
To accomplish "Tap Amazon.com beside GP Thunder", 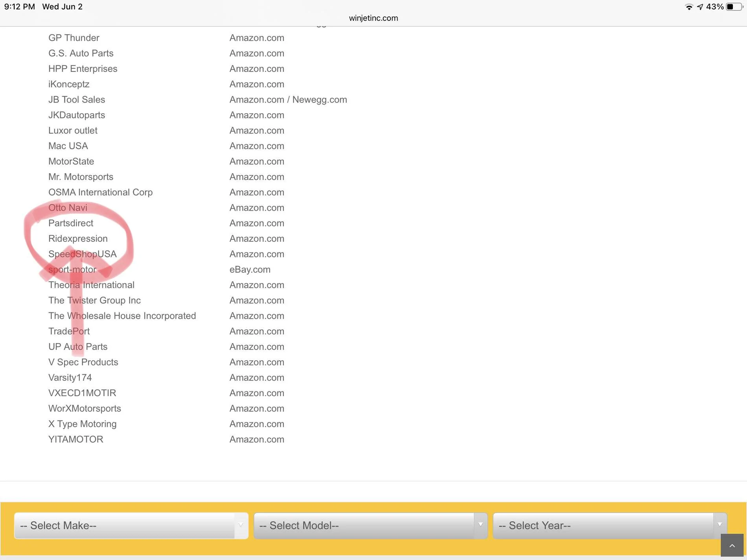I will point(257,38).
